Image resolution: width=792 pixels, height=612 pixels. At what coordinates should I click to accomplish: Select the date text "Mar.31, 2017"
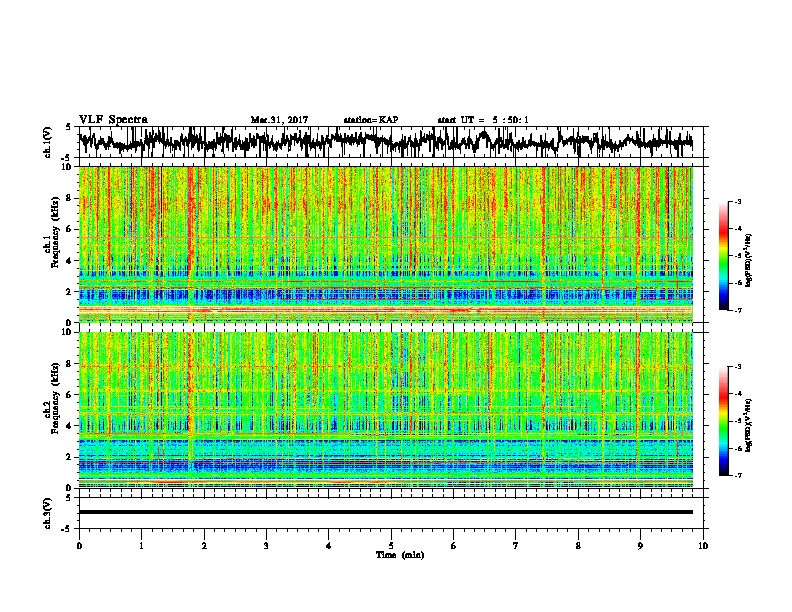click(x=279, y=120)
